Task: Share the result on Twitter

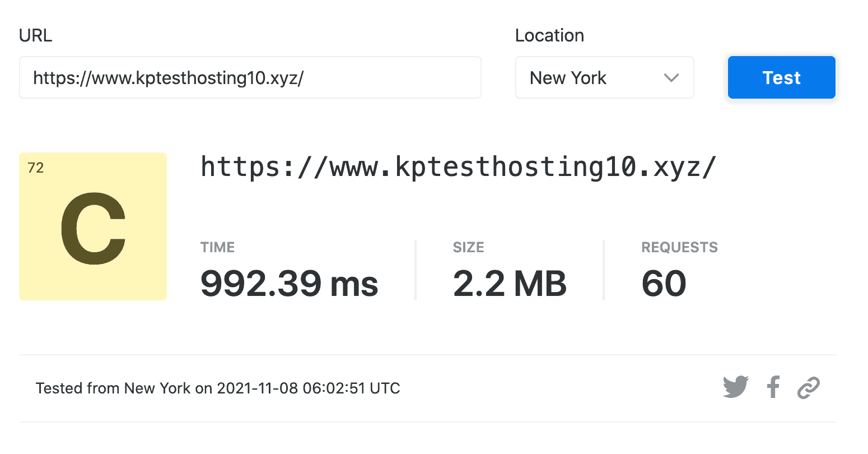Action: click(x=735, y=387)
